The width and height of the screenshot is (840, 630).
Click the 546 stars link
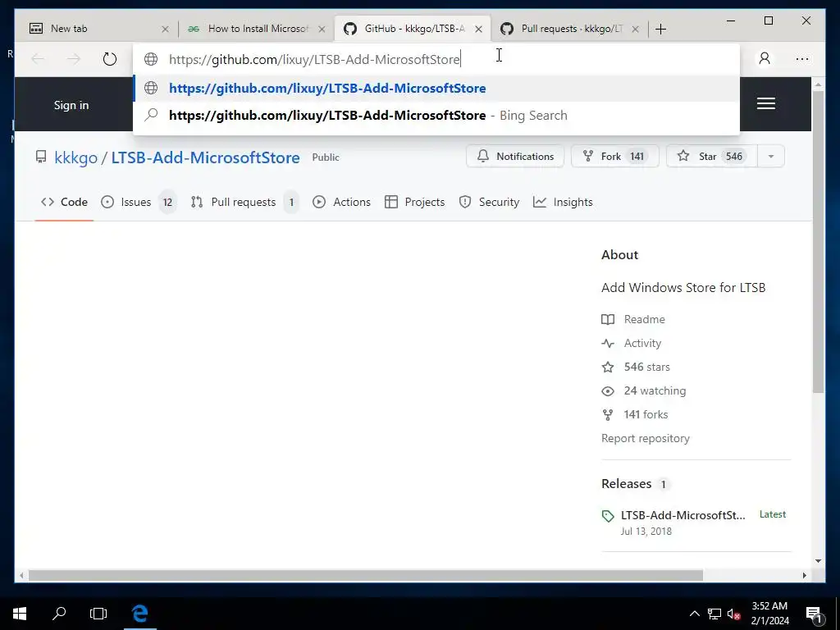(x=636, y=367)
